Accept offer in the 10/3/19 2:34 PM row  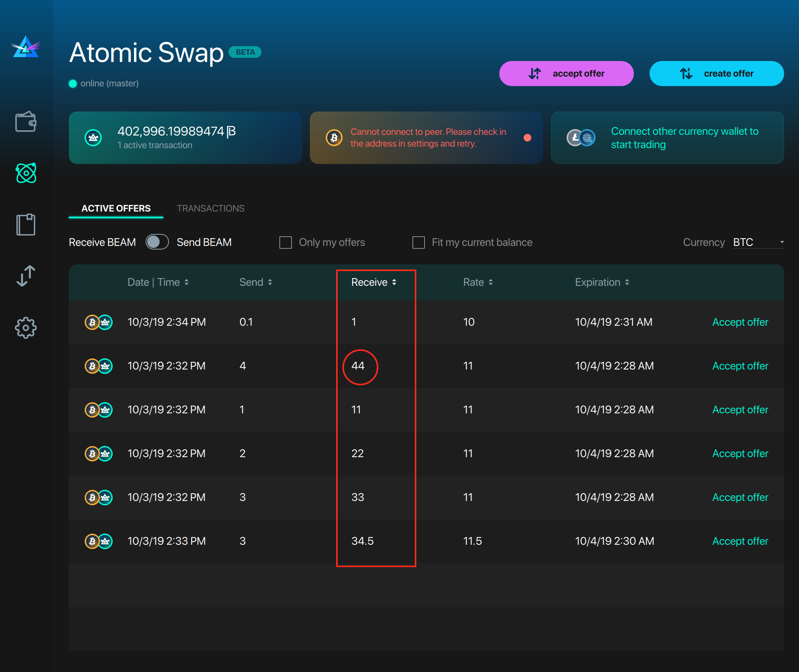740,322
